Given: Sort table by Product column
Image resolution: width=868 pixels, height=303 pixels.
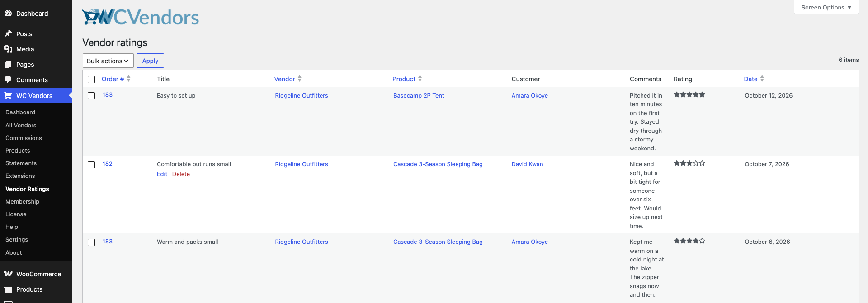Looking at the screenshot, I should click(x=407, y=79).
